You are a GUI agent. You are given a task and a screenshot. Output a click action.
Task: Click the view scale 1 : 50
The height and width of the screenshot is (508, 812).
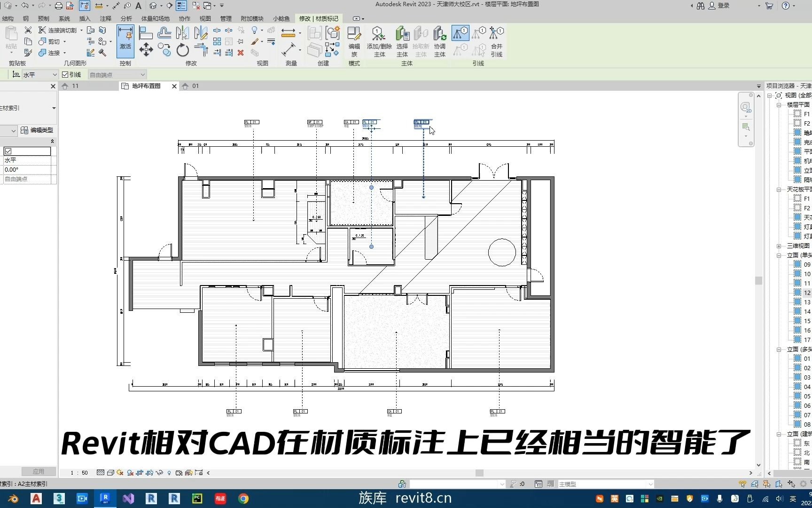coord(79,473)
